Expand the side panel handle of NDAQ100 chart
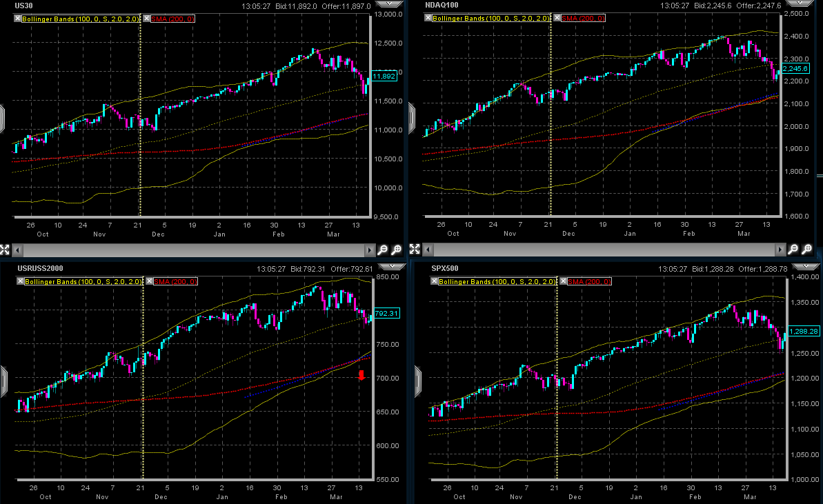This screenshot has height=504, width=823. point(411,118)
